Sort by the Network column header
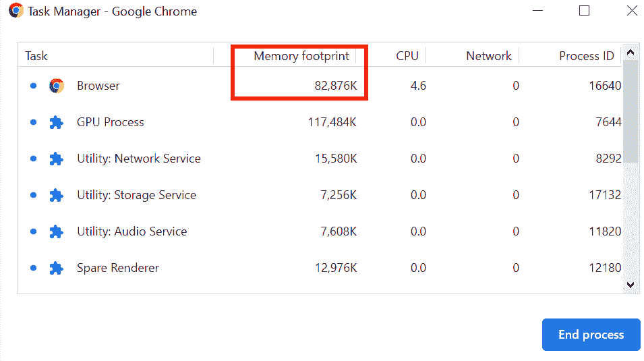 click(x=488, y=56)
